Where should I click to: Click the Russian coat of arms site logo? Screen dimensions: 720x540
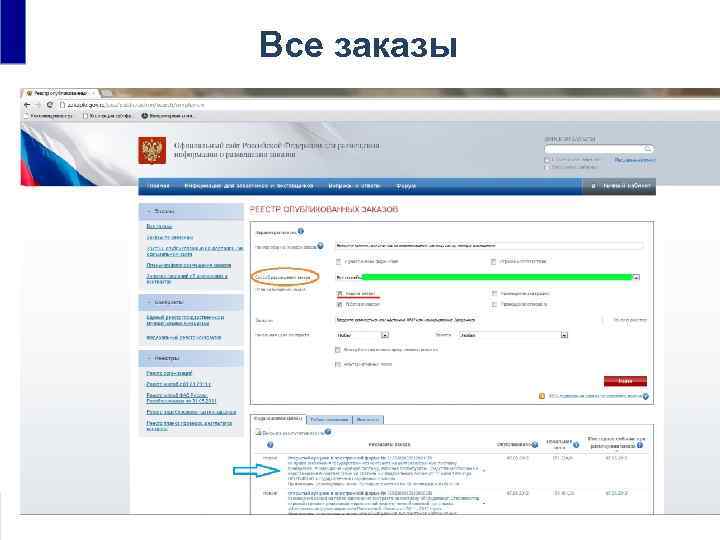pyautogui.click(x=152, y=150)
